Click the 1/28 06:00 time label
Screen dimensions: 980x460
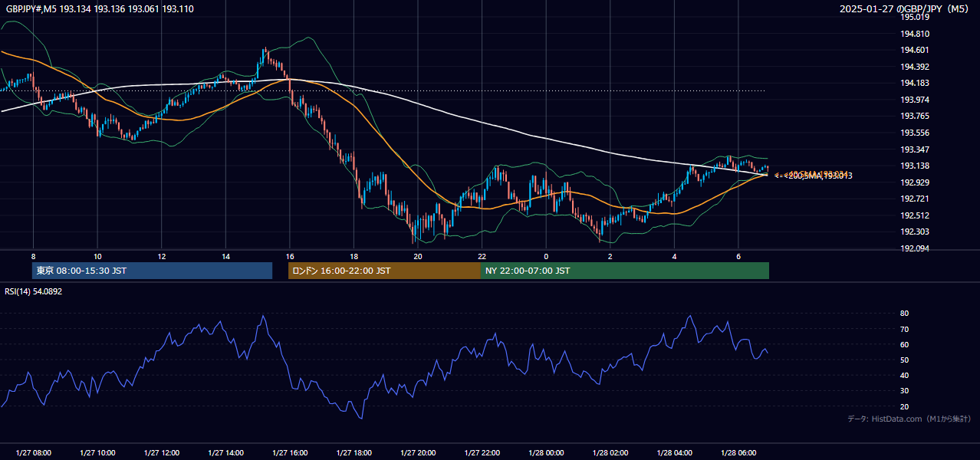click(x=738, y=453)
